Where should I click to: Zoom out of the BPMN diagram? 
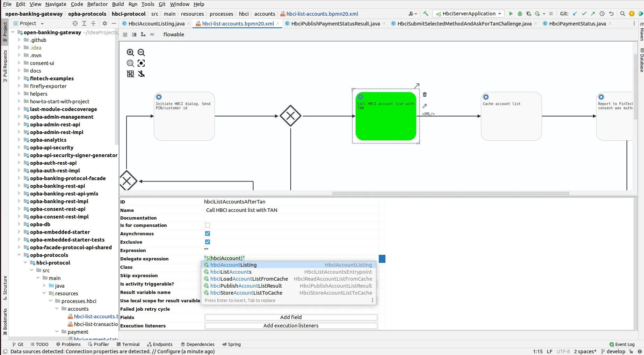point(141,52)
